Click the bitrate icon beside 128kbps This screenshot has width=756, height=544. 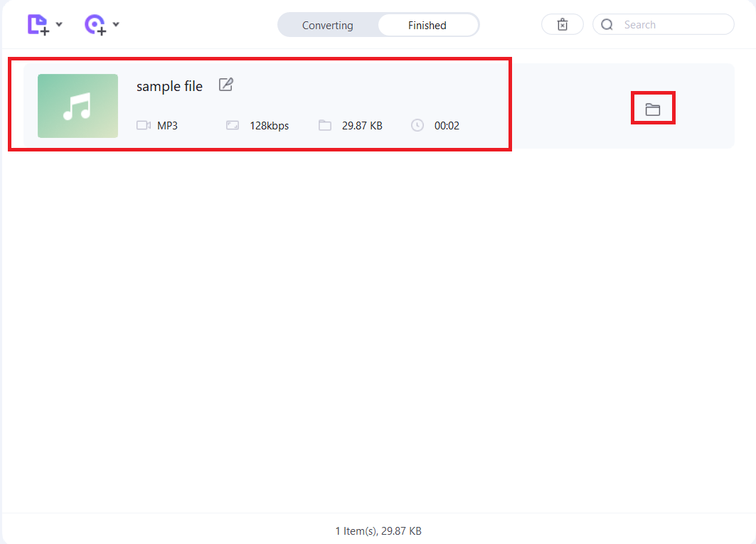(x=233, y=125)
